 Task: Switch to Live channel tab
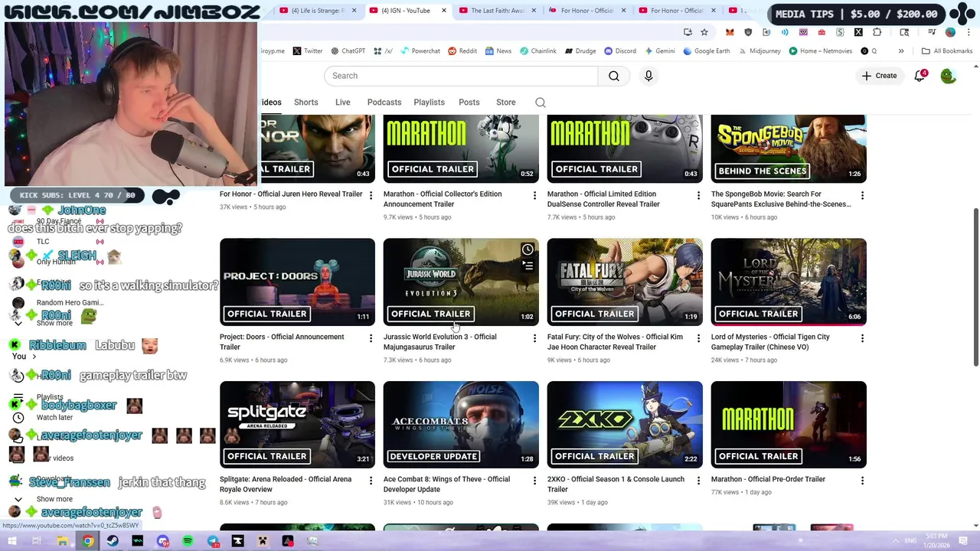click(x=342, y=103)
